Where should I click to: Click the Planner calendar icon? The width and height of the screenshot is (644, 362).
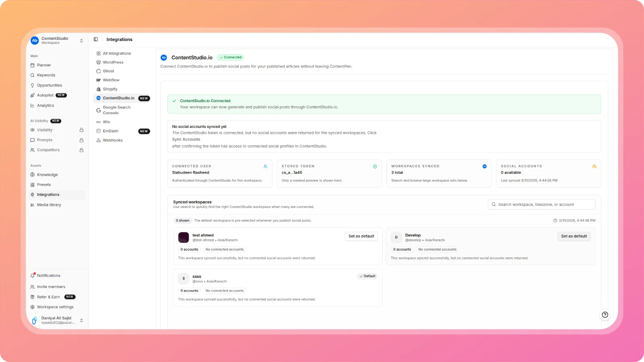pos(33,65)
